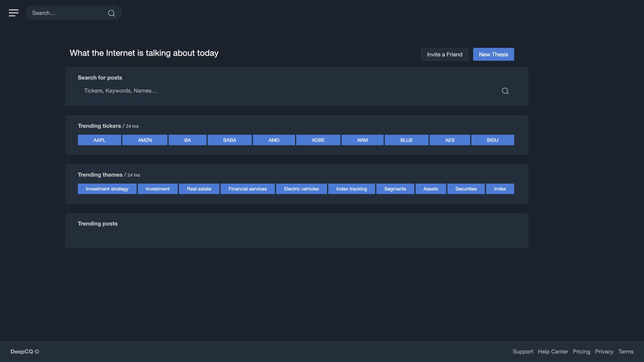Open the Index tracking theme

point(351,189)
